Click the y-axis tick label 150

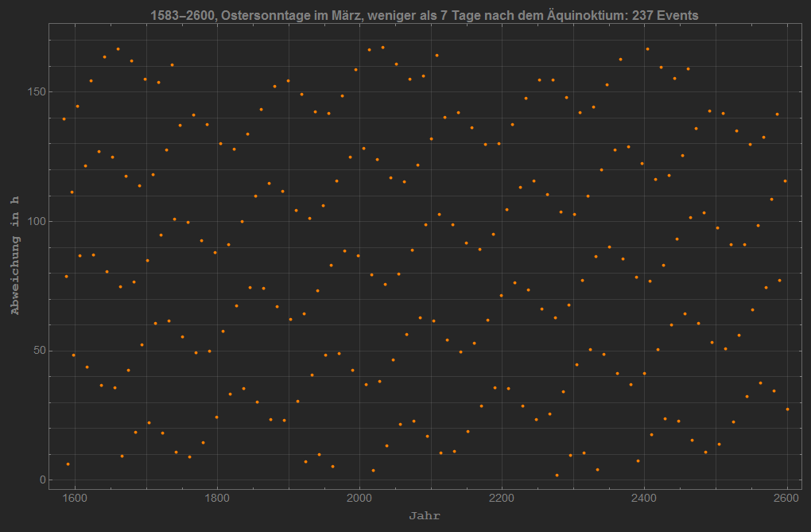tap(37, 92)
